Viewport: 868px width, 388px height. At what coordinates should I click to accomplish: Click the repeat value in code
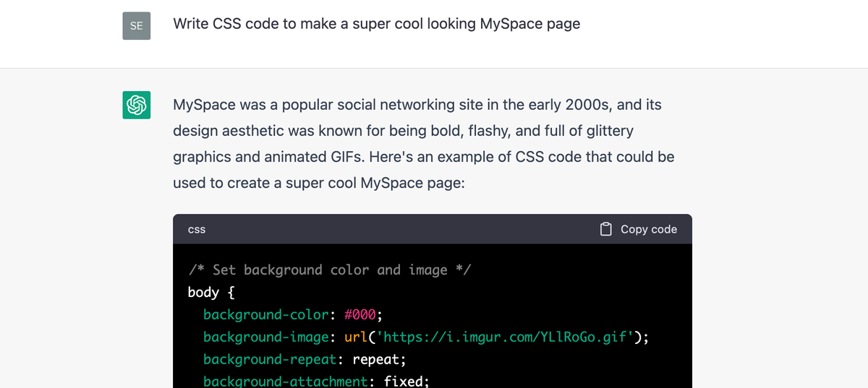point(376,359)
